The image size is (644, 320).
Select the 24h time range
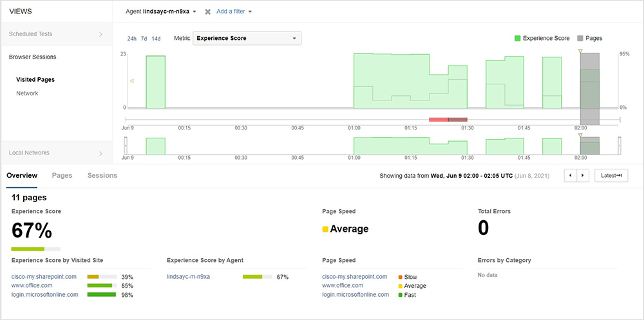point(132,39)
